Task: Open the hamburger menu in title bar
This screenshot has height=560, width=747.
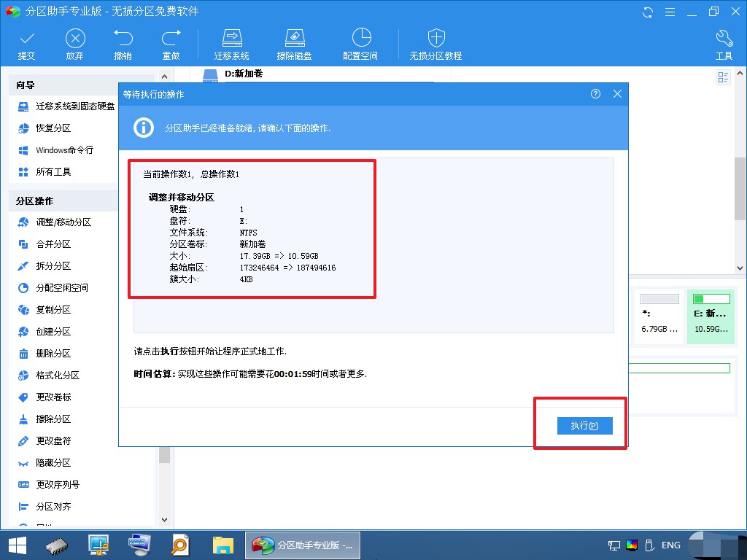Action: coord(670,12)
